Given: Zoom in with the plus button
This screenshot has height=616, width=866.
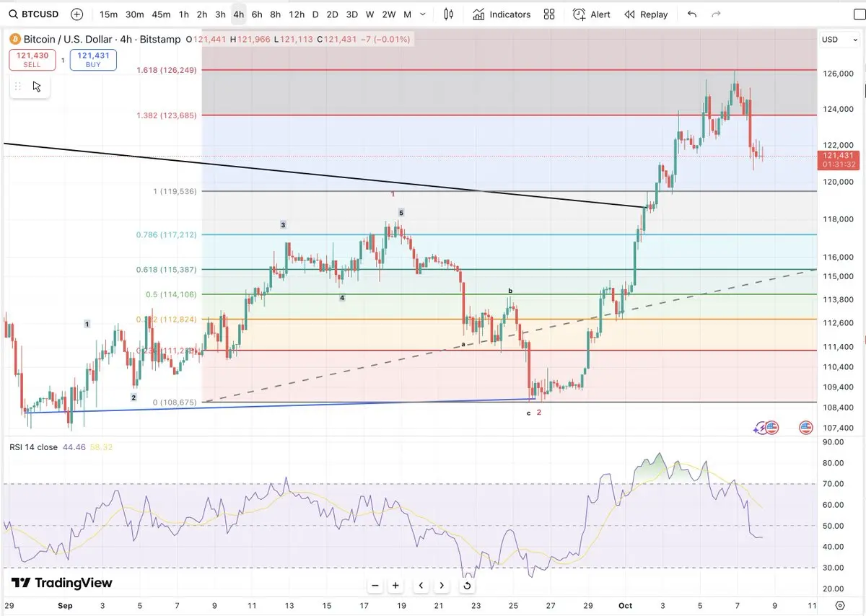Looking at the screenshot, I should tap(395, 586).
